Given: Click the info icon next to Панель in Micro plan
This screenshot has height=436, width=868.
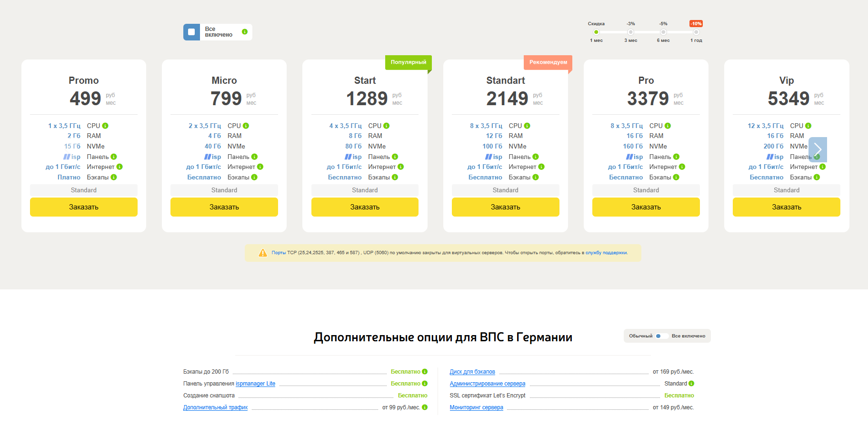Looking at the screenshot, I should click(x=254, y=157).
